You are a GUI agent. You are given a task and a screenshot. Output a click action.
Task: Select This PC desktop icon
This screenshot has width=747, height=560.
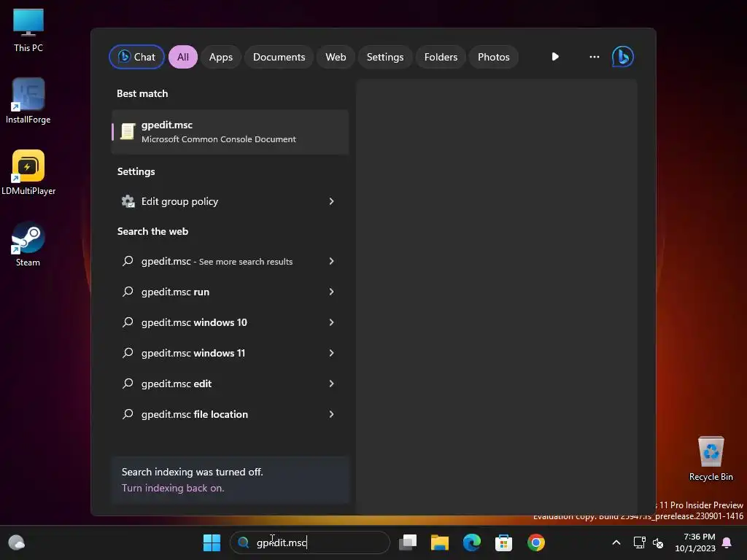[28, 29]
